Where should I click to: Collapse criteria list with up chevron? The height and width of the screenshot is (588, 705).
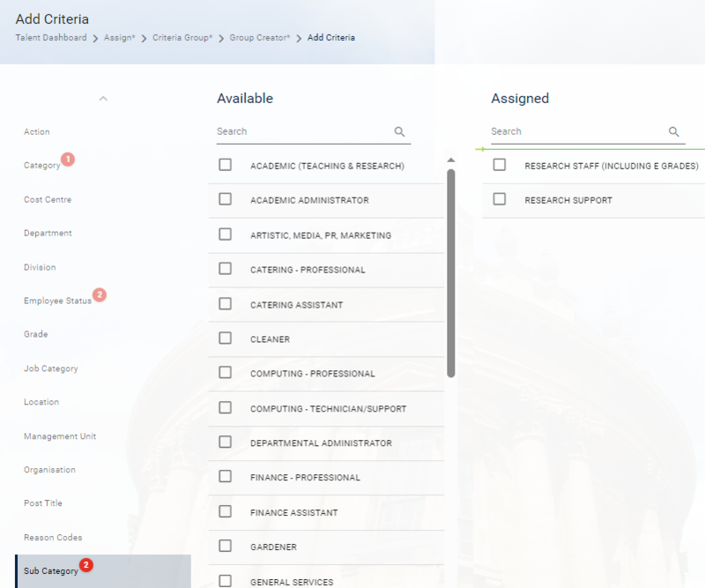[103, 98]
